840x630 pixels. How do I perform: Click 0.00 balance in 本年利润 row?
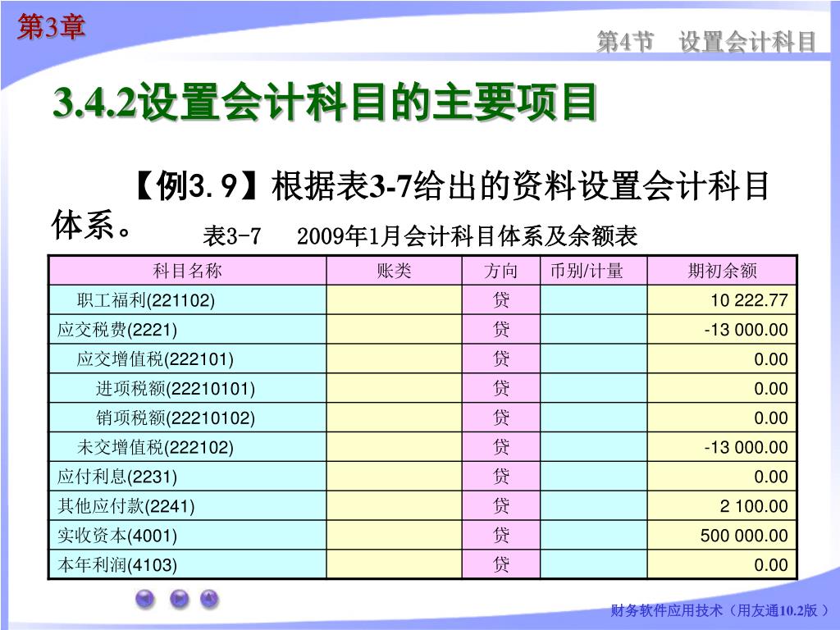tap(771, 564)
